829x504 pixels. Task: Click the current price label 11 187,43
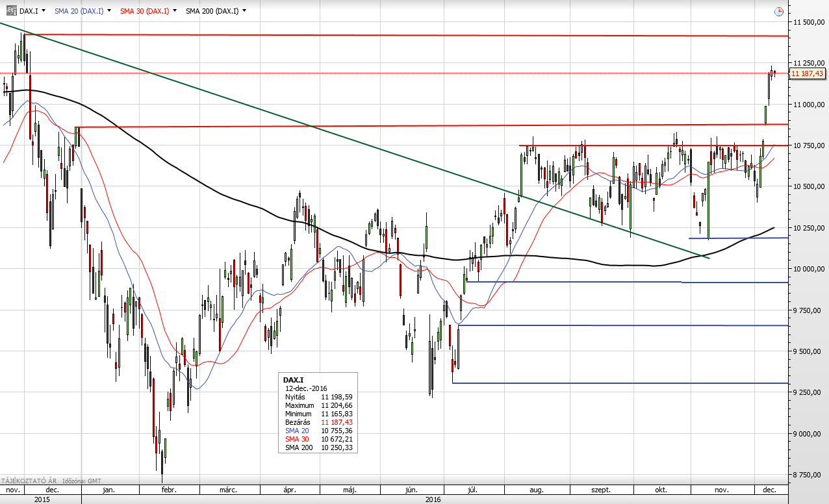808,74
